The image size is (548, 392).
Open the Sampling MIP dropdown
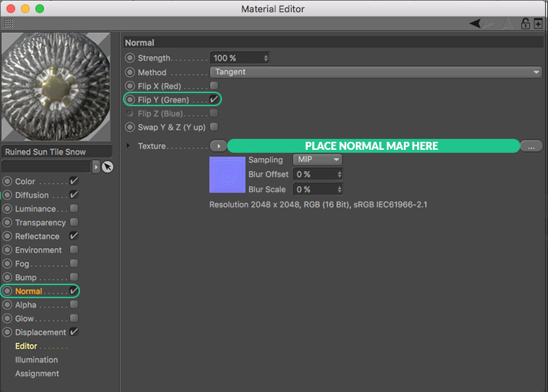click(317, 159)
